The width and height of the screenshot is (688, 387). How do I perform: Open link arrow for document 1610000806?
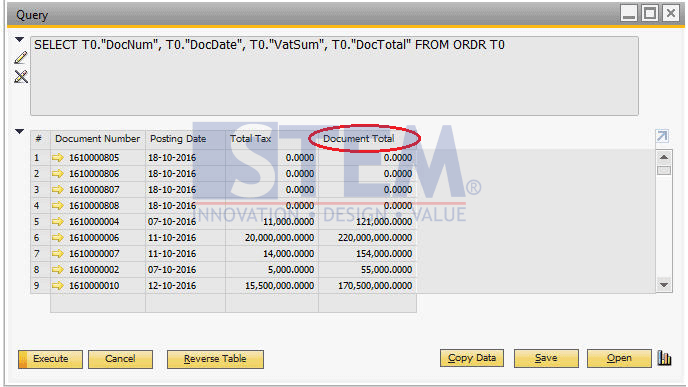click(57, 174)
